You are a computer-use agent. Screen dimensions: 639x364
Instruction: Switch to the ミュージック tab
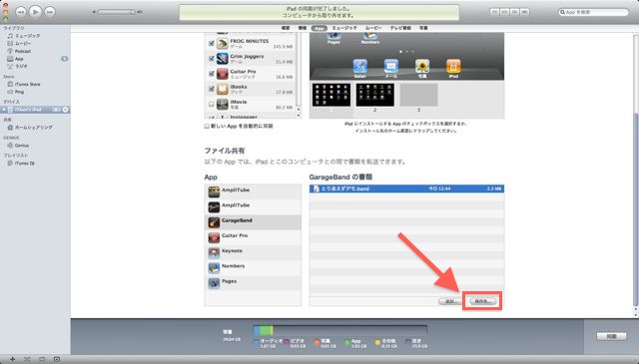click(344, 28)
